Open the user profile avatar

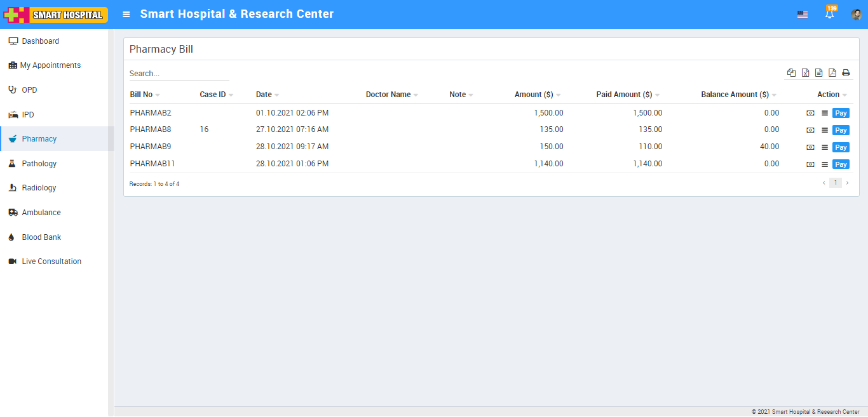(856, 15)
